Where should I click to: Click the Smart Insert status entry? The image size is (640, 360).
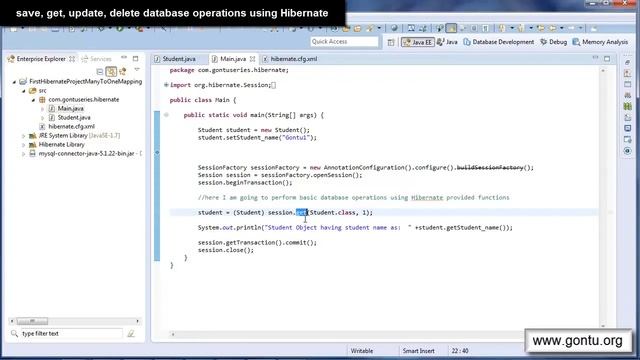[418, 351]
